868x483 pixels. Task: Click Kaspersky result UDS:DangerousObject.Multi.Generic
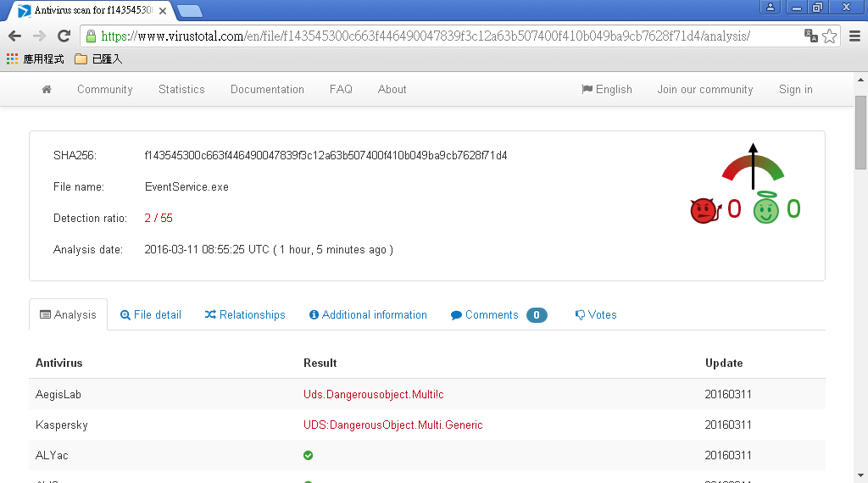[x=393, y=425]
